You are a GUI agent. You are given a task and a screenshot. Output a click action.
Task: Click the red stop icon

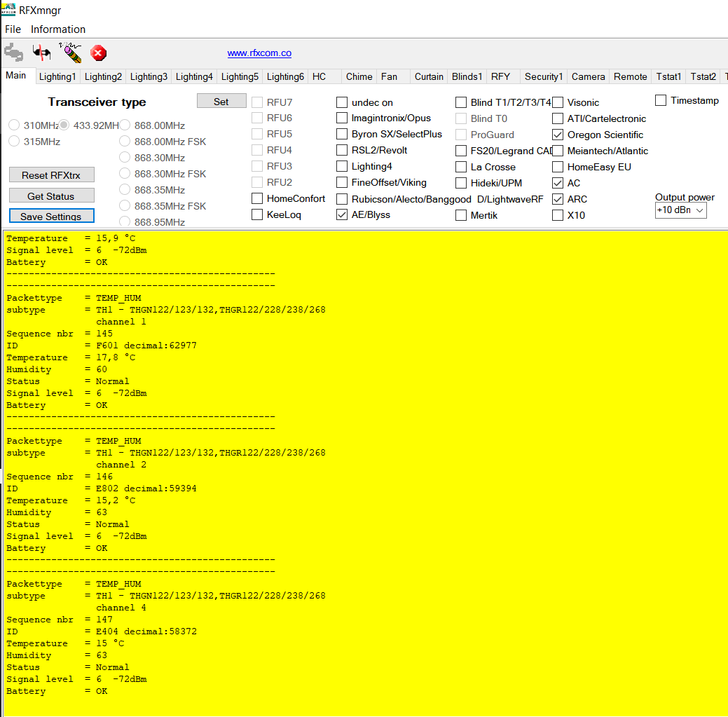click(x=99, y=53)
